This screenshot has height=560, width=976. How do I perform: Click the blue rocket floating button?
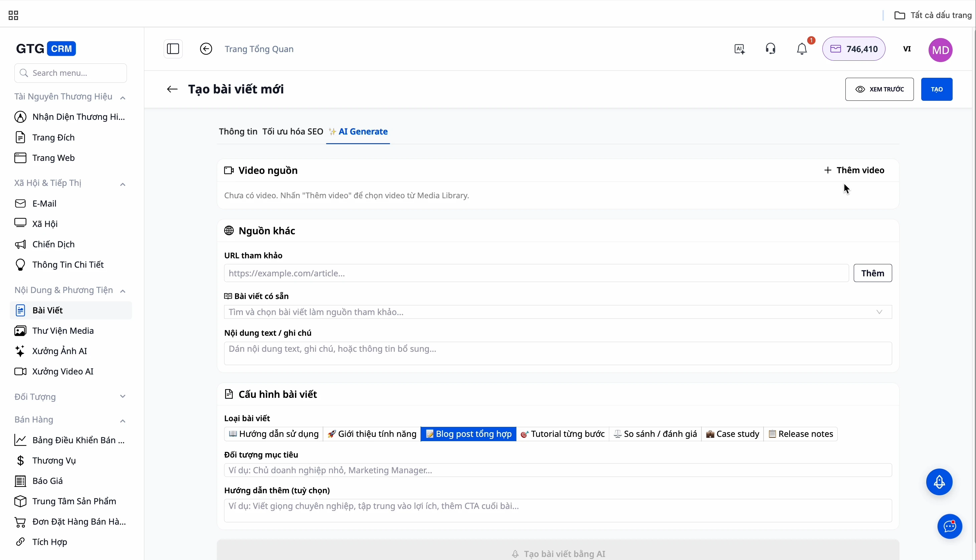(939, 482)
